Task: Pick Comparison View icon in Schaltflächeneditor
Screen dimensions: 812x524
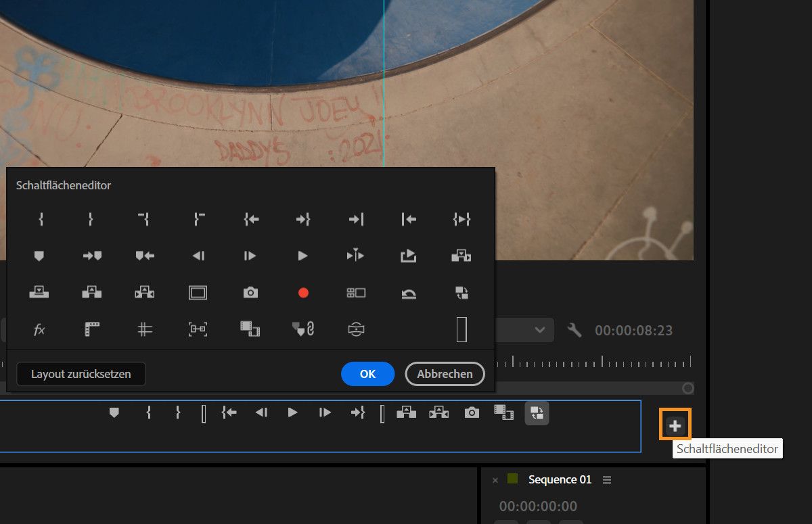Action: pyautogui.click(x=250, y=329)
